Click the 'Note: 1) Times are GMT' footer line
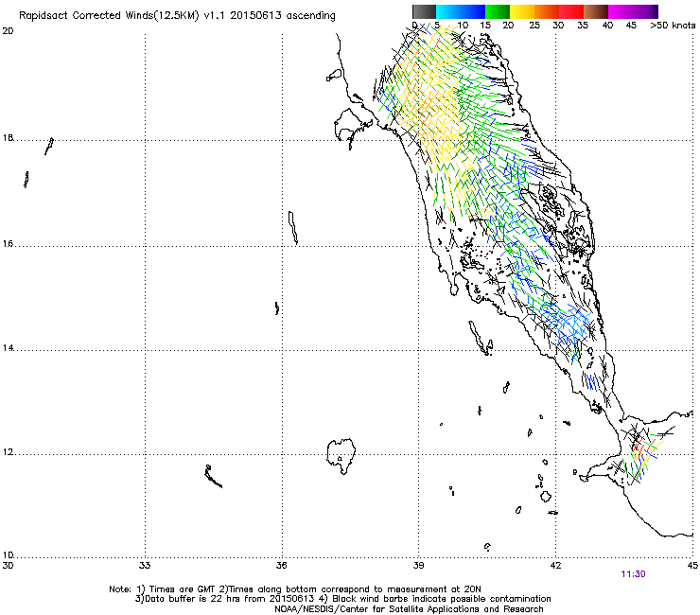 (x=295, y=589)
